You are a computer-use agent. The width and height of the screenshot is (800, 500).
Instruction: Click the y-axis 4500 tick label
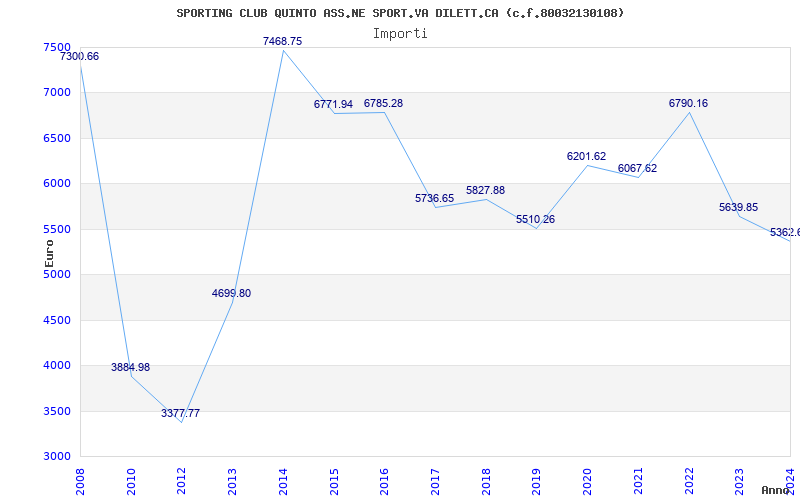pos(57,320)
